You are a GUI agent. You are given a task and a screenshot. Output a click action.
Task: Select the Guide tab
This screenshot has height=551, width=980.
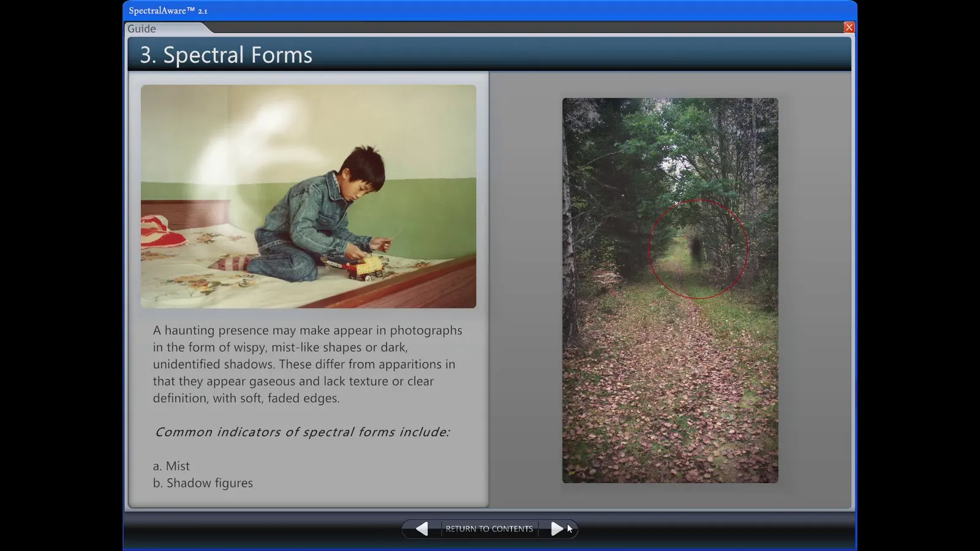pyautogui.click(x=142, y=28)
